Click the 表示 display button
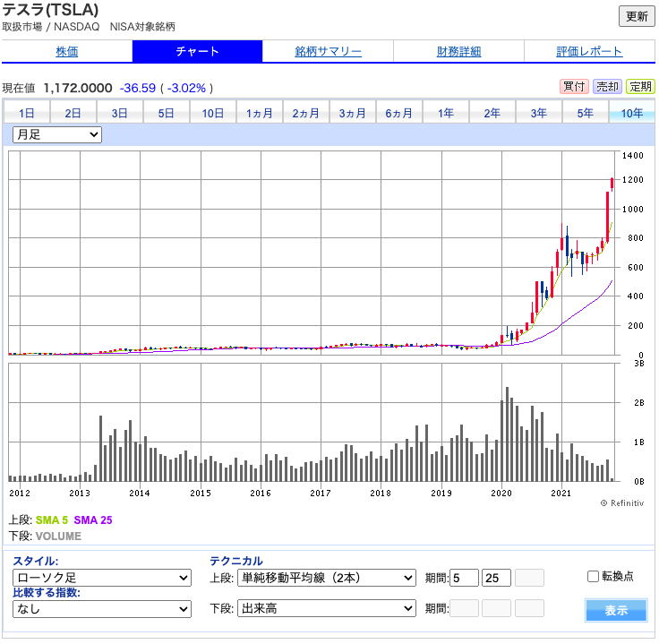Image resolution: width=659 pixels, height=644 pixels. click(616, 610)
